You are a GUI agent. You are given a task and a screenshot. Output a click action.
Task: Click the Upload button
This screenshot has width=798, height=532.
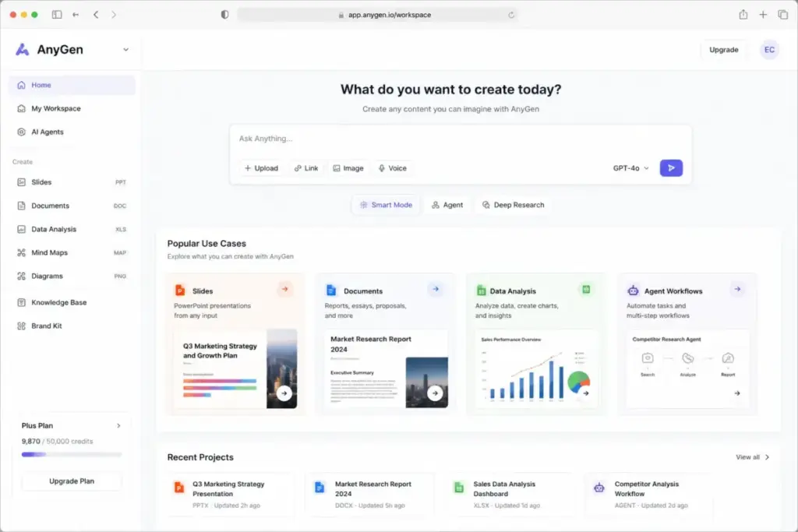pyautogui.click(x=261, y=168)
